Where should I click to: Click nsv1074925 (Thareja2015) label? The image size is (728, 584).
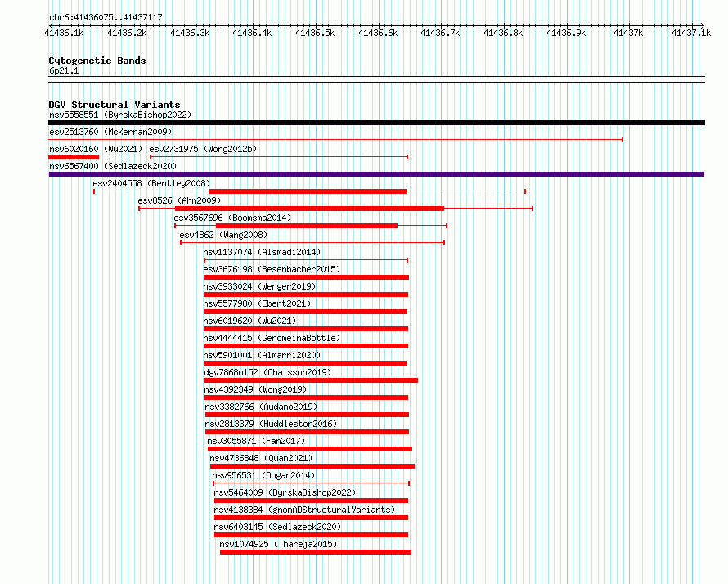click(278, 544)
